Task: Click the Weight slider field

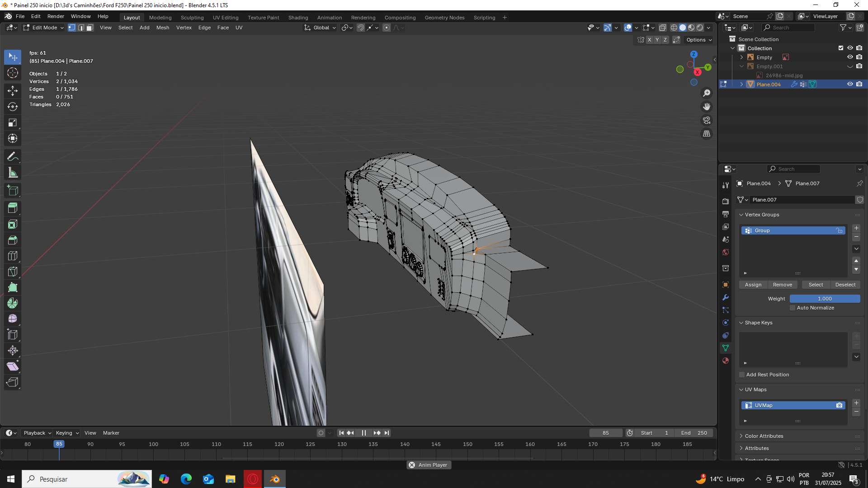Action: (824, 299)
